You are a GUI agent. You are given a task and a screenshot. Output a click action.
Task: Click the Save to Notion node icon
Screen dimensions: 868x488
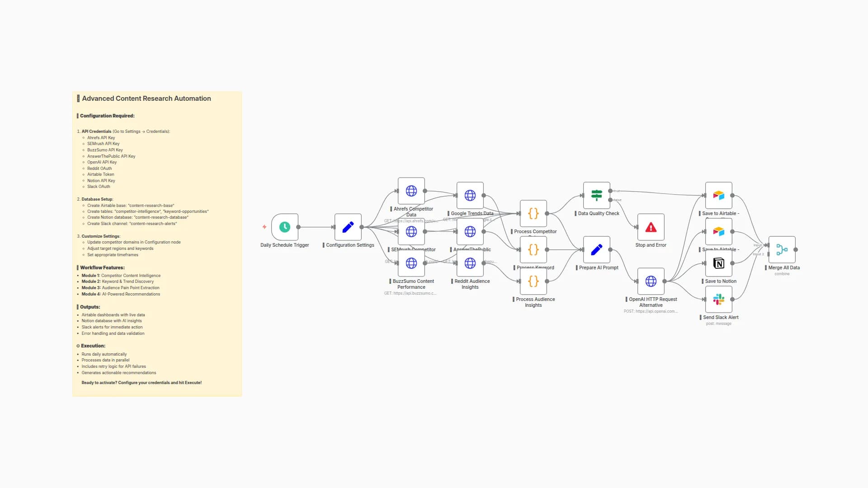pos(718,263)
